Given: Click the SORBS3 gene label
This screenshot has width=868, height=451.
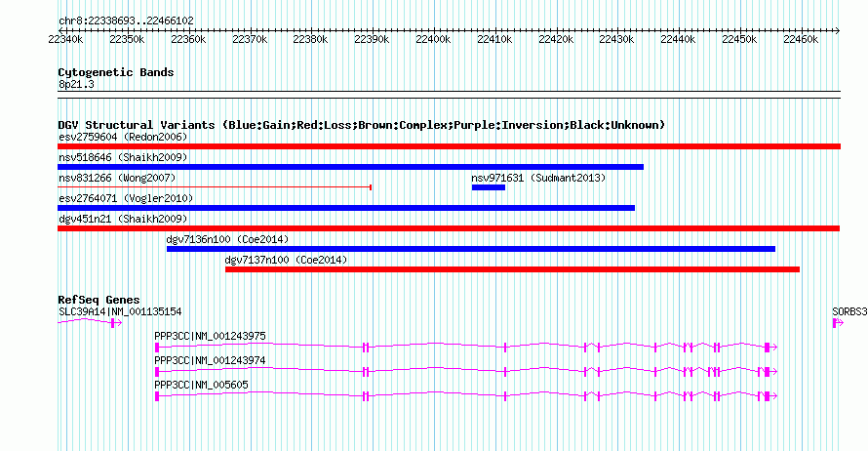Looking at the screenshot, I should (x=849, y=312).
